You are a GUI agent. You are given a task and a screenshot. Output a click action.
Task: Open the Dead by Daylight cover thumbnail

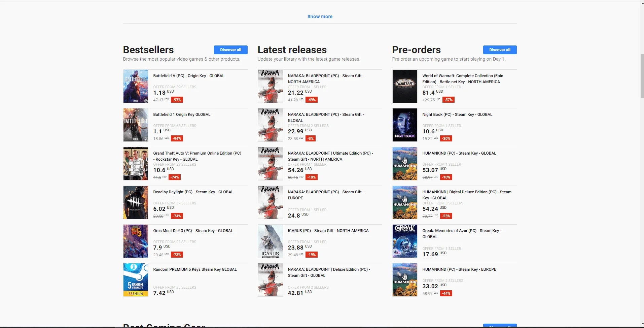136,202
